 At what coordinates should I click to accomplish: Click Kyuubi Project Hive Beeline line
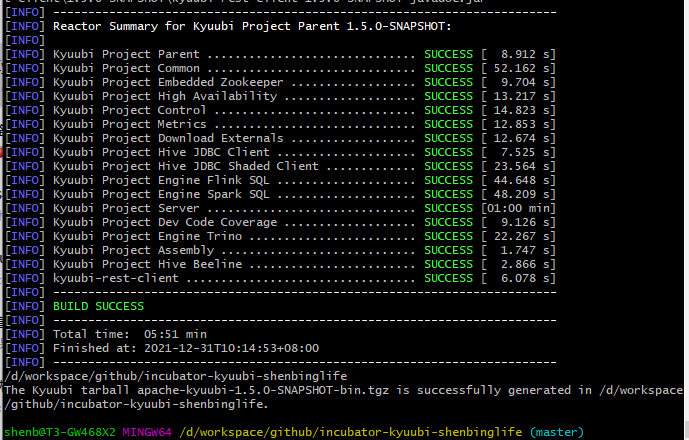pyautogui.click(x=280, y=265)
